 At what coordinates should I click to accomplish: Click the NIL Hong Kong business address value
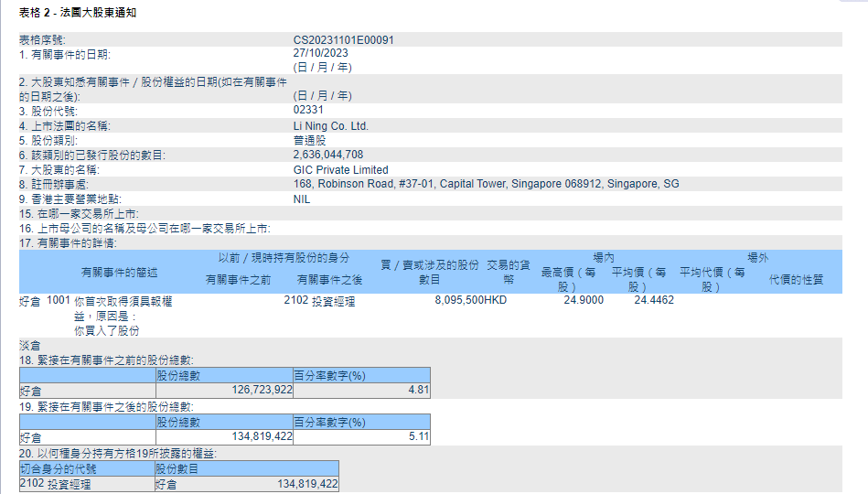point(302,199)
